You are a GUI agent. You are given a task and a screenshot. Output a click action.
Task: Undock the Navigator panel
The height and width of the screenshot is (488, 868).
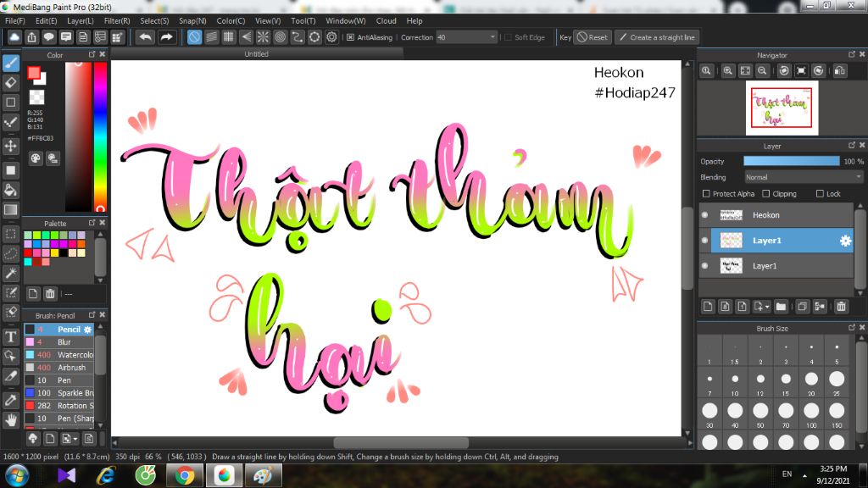[x=851, y=54]
